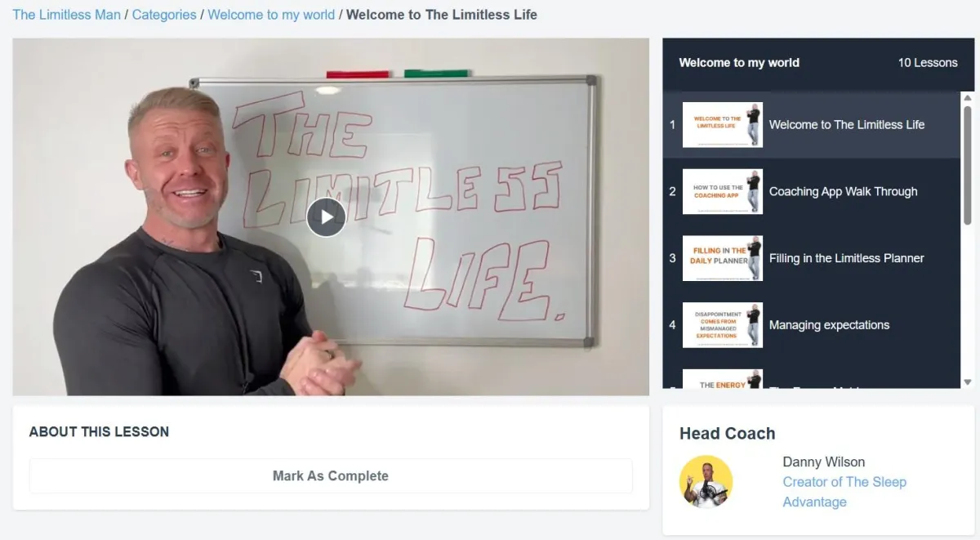
Task: Click the Mark As Complete button
Action: click(x=331, y=476)
